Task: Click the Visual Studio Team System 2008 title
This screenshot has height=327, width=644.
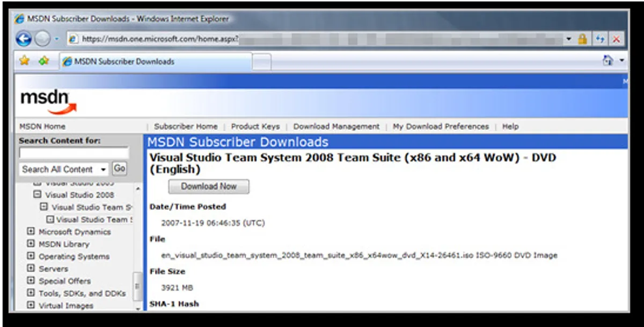Action: click(x=353, y=163)
